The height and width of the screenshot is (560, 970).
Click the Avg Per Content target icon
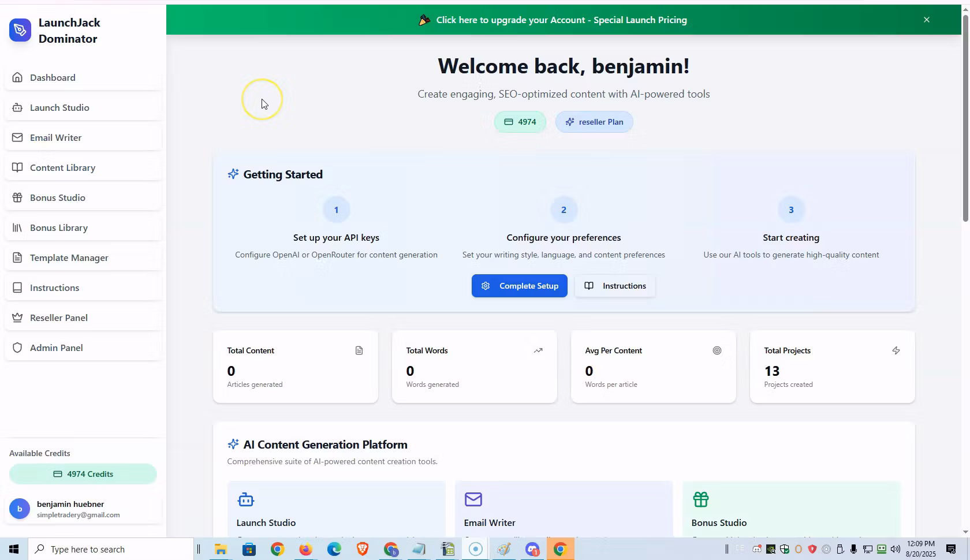coord(717,350)
